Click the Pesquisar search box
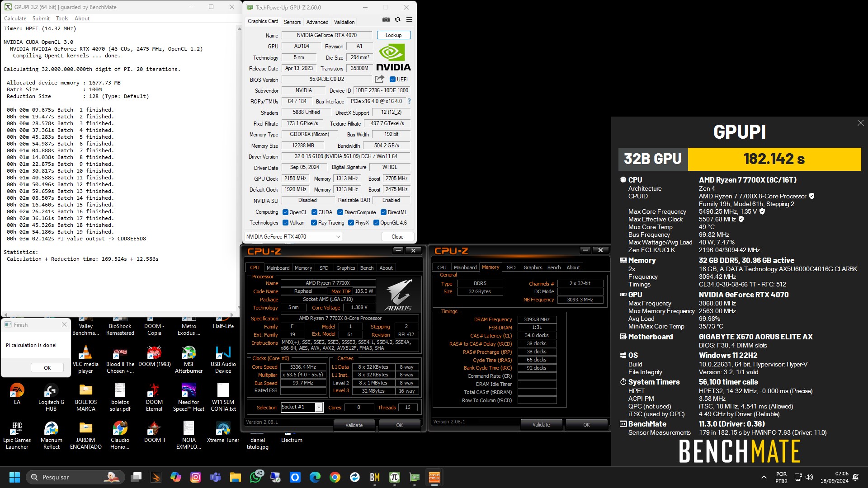The image size is (868, 488). (76, 477)
